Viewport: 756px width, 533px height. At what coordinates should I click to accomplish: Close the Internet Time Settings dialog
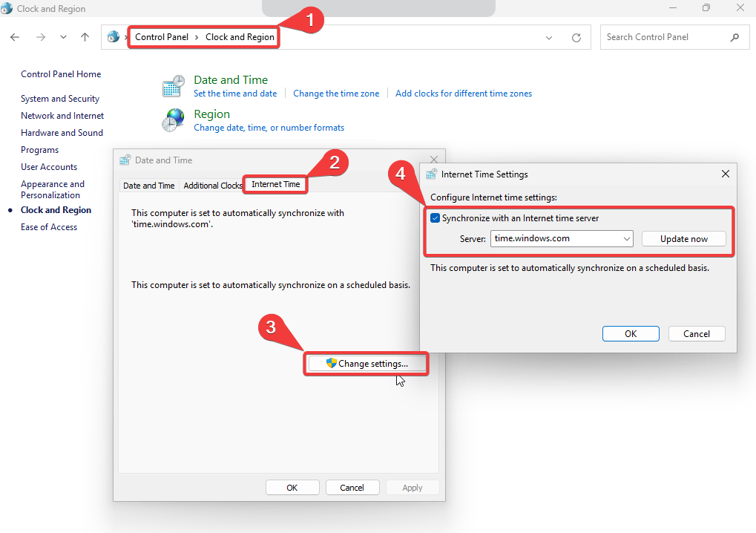(x=725, y=174)
